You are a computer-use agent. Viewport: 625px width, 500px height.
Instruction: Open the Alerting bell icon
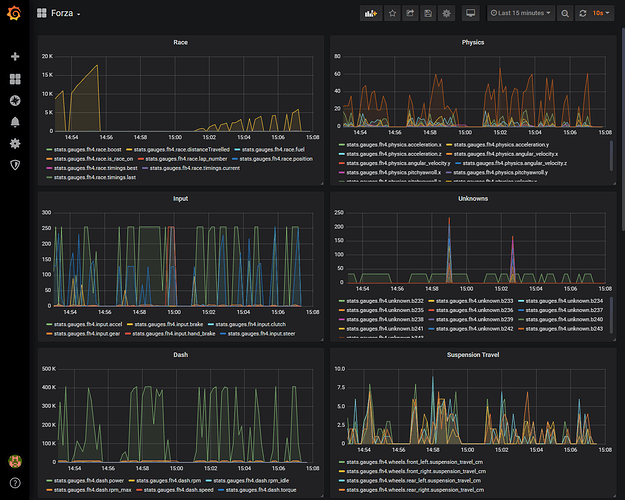(15, 122)
